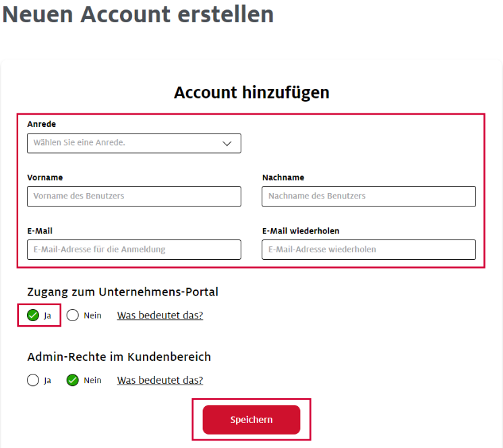Screen dimensions: 503x448
Task: Click the 'Vorname' field label
Action: point(45,177)
